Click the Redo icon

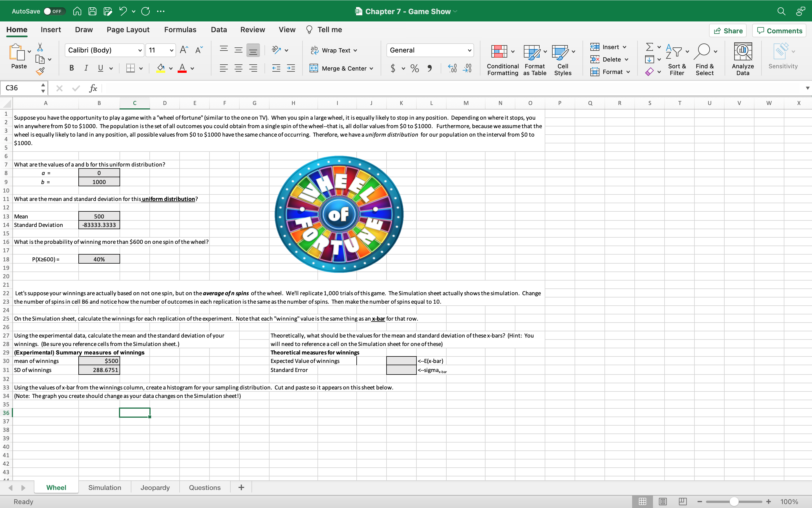[x=145, y=11]
